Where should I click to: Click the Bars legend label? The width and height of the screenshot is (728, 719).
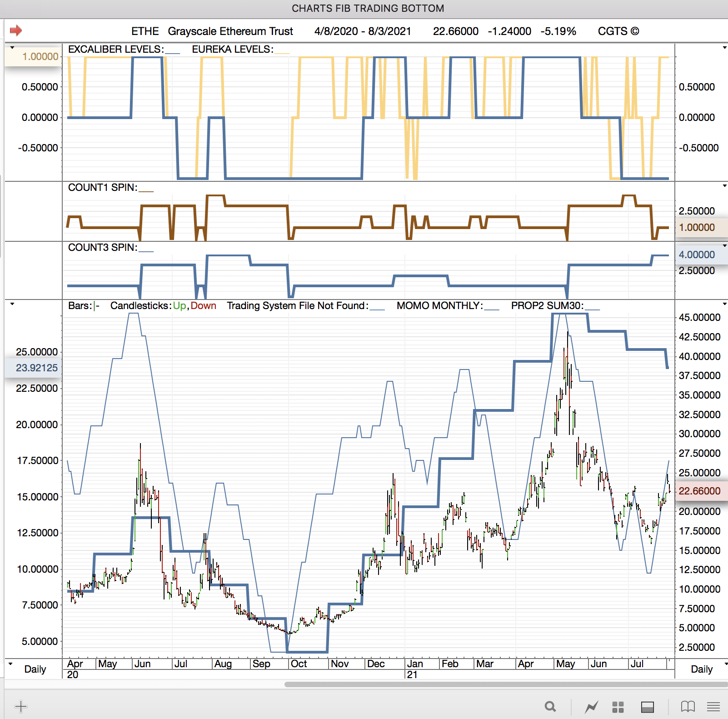click(80, 306)
